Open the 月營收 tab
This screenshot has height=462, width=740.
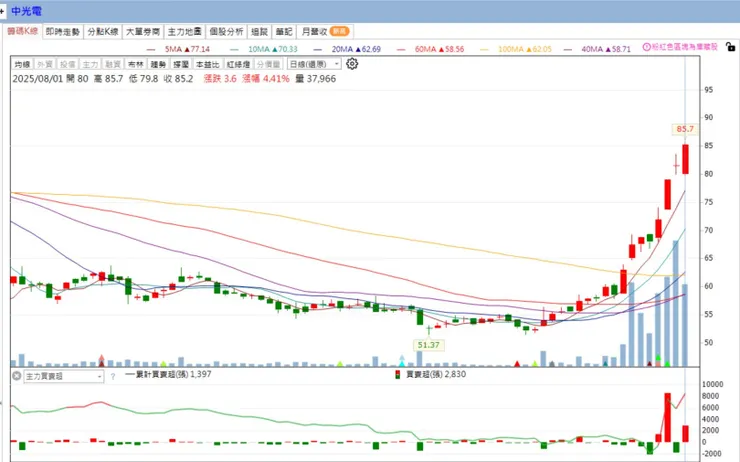pyautogui.click(x=325, y=32)
